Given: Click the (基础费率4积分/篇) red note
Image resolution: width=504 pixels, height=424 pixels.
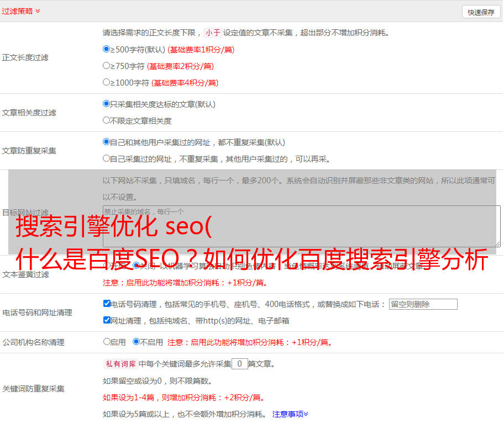Looking at the screenshot, I should click(x=185, y=83).
